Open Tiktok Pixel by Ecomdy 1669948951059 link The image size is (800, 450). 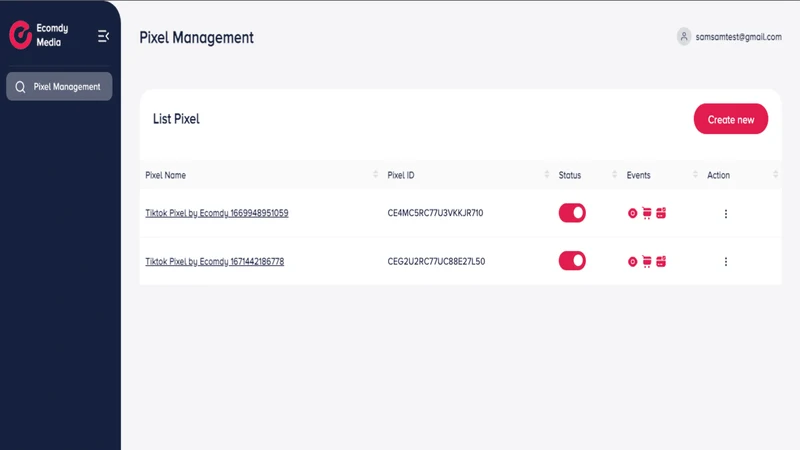[x=217, y=213]
